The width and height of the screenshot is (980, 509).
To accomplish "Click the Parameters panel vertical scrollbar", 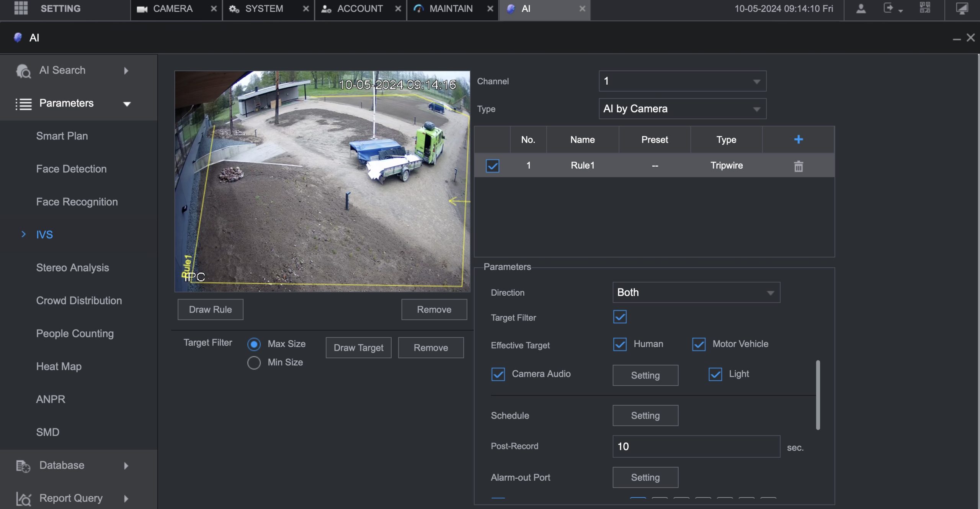I will (x=818, y=394).
